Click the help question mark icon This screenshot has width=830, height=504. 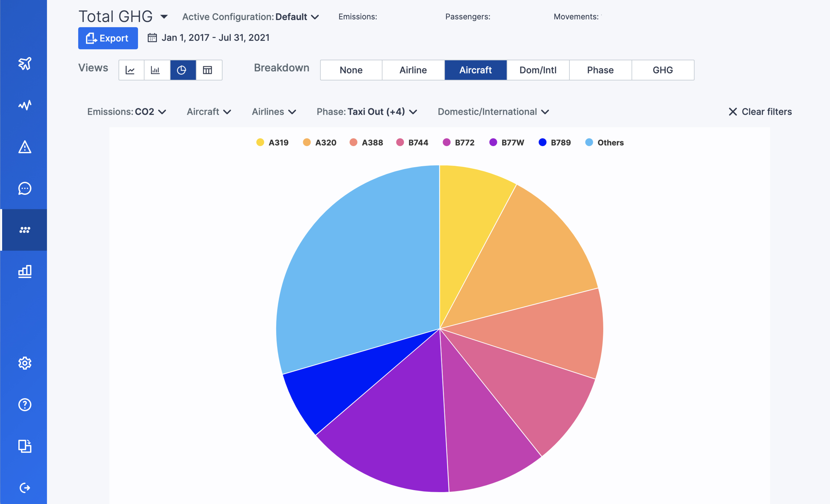click(25, 404)
